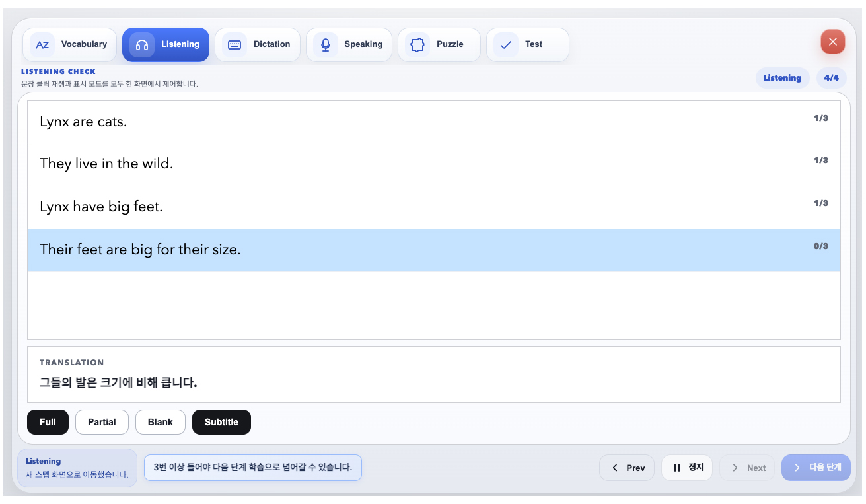Screen dimensions: 866x504
Task: Switch to Blank display mode
Action: pos(161,422)
